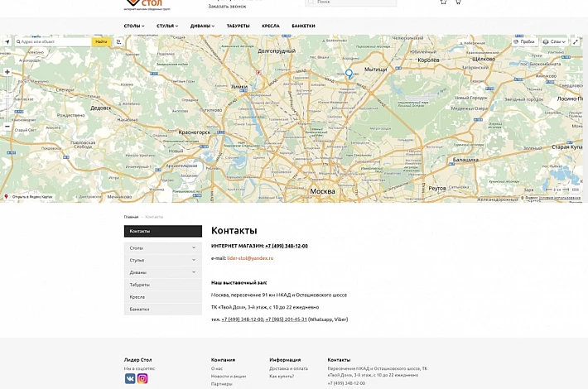Expand the Столы chevron in sidebar

(194, 247)
